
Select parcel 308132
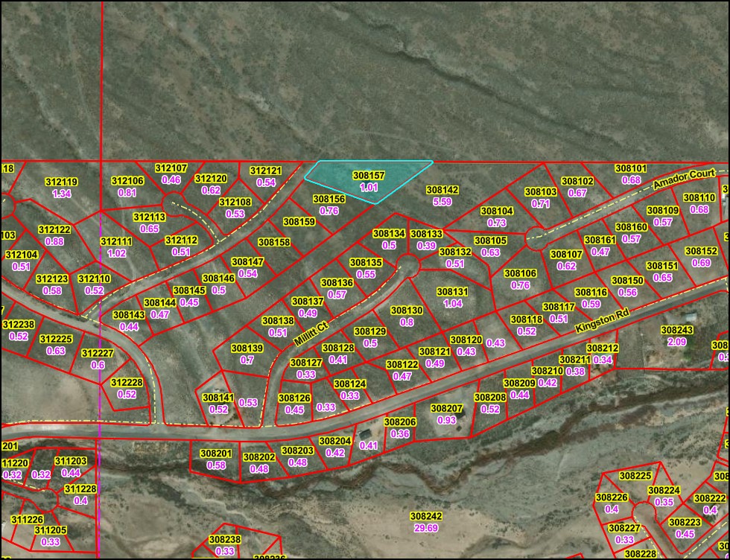pyautogui.click(x=455, y=252)
